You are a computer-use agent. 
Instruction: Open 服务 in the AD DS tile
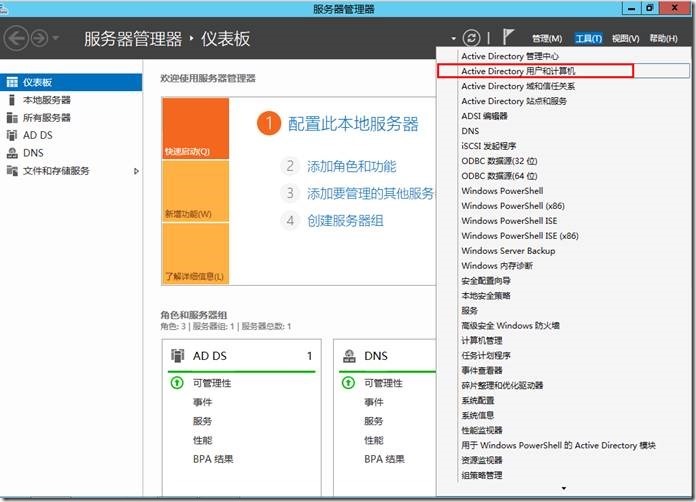202,421
